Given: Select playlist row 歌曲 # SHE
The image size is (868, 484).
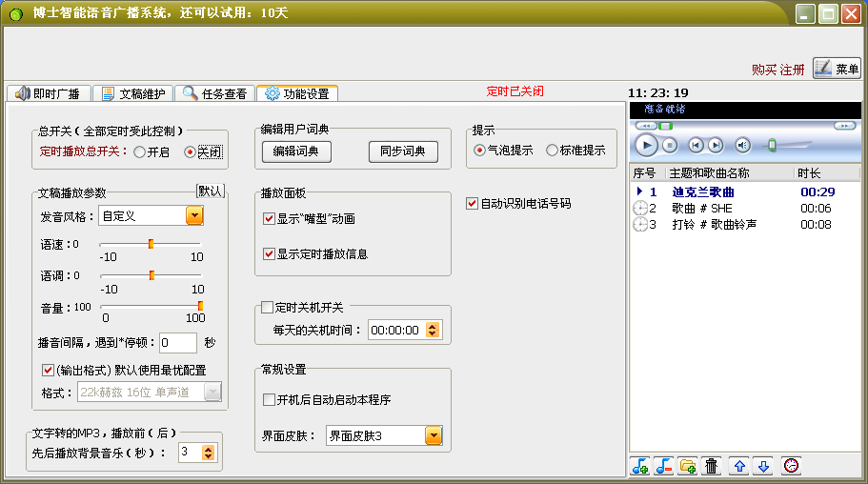Looking at the screenshot, I should (745, 209).
